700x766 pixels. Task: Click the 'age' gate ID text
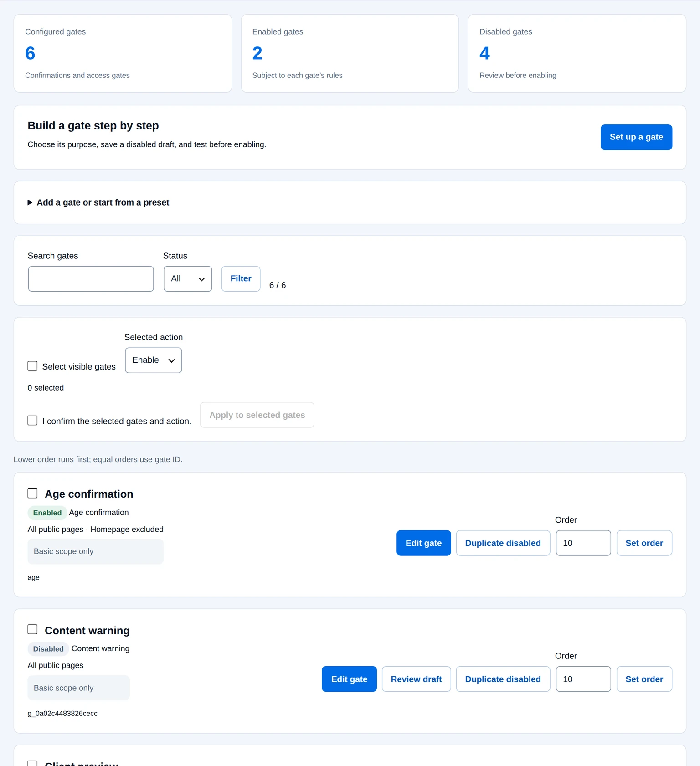point(33,577)
